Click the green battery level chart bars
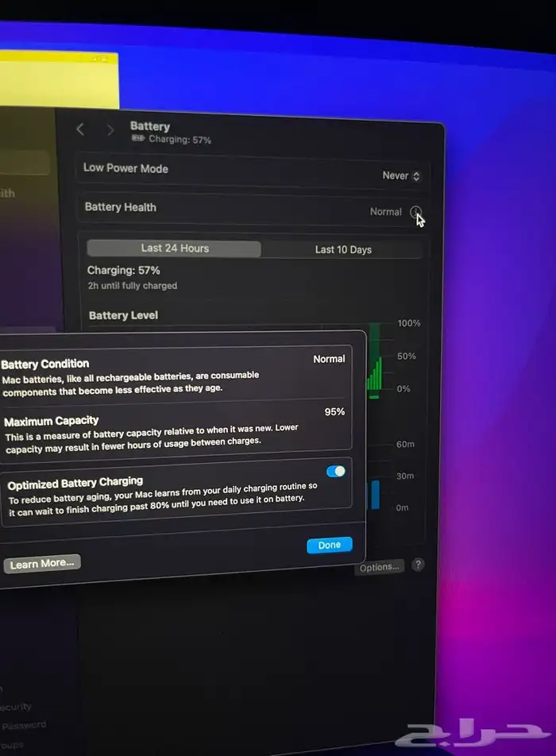Viewport: 556px width, 756px height. point(375,372)
